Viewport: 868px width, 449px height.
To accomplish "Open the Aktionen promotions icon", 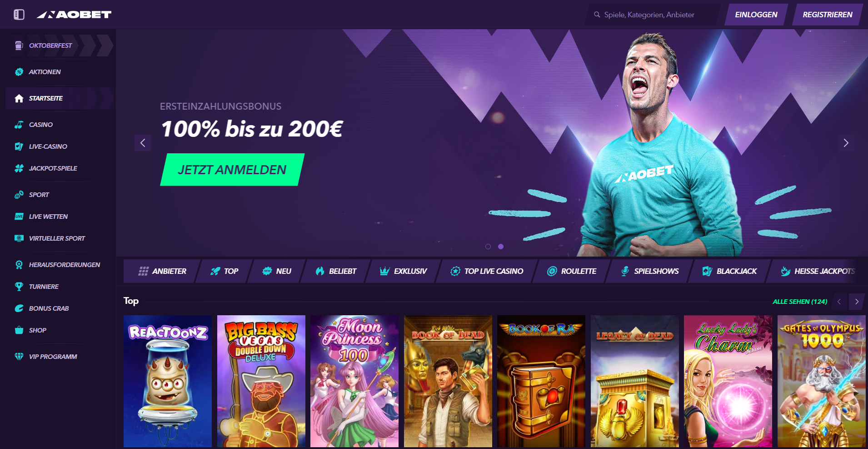I will tap(19, 72).
